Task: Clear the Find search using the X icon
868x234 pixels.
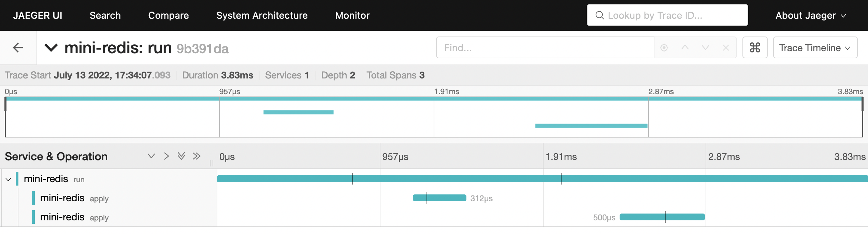Action: point(726,48)
